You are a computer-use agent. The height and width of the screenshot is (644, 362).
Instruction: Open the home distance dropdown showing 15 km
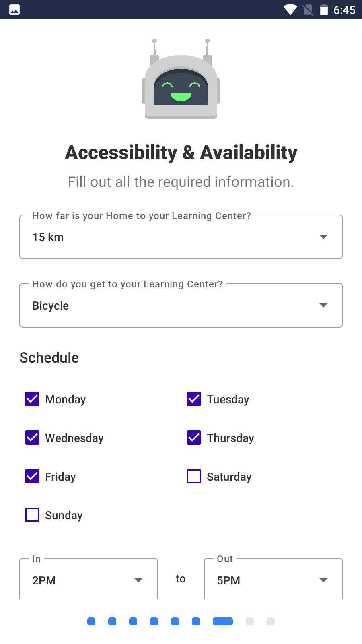(x=181, y=237)
